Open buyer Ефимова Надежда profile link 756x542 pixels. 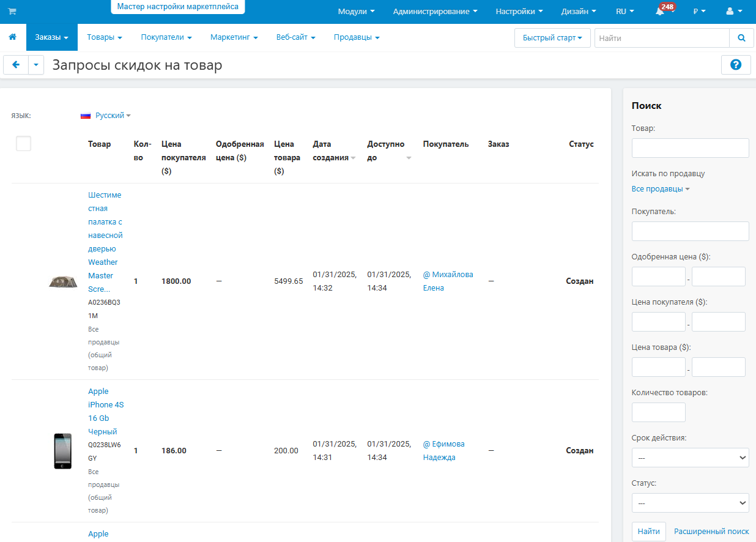coord(444,451)
